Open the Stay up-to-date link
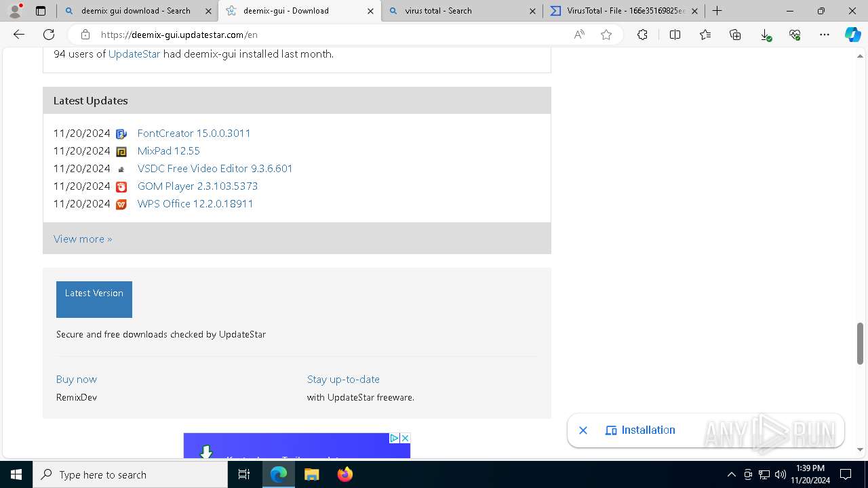 pyautogui.click(x=343, y=380)
